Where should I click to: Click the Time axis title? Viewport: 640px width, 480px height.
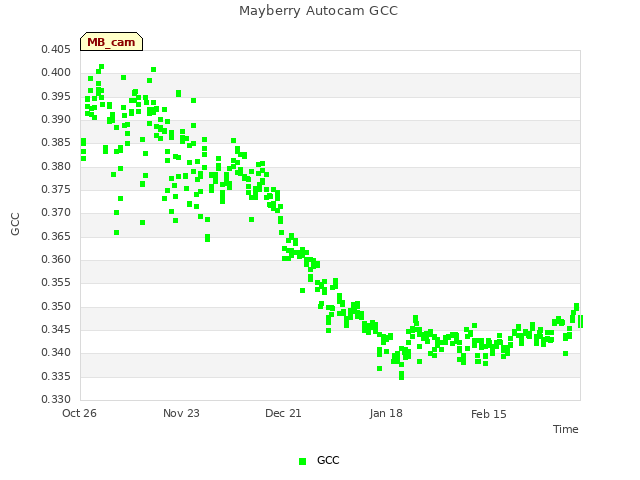click(x=566, y=429)
